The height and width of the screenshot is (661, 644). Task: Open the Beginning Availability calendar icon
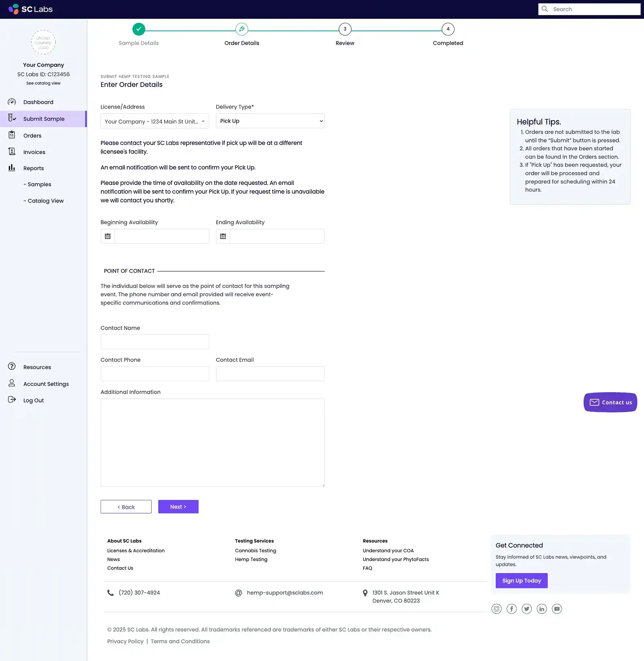click(x=107, y=236)
